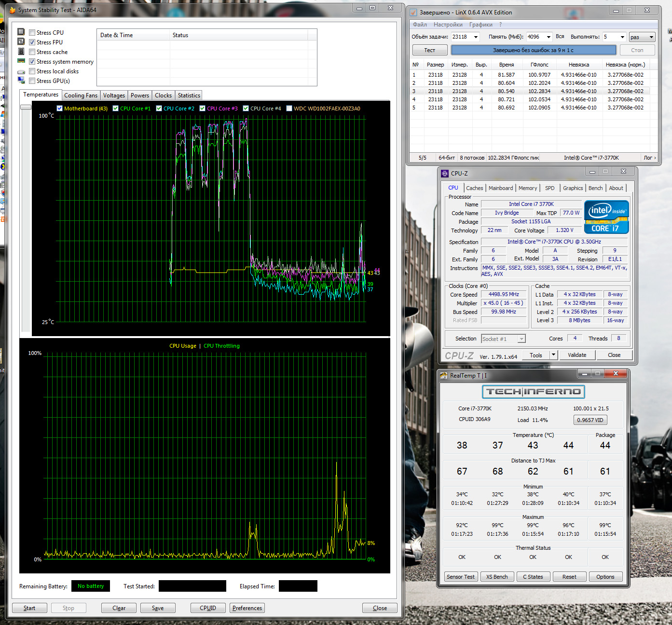
Task: Click the monitor icon beside Stress GPU(s)
Action: pos(21,80)
